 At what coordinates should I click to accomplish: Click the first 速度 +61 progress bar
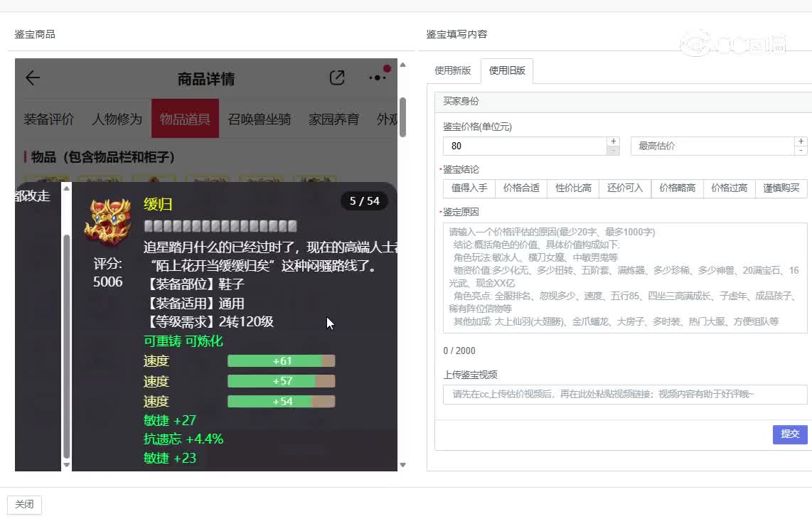click(x=281, y=361)
